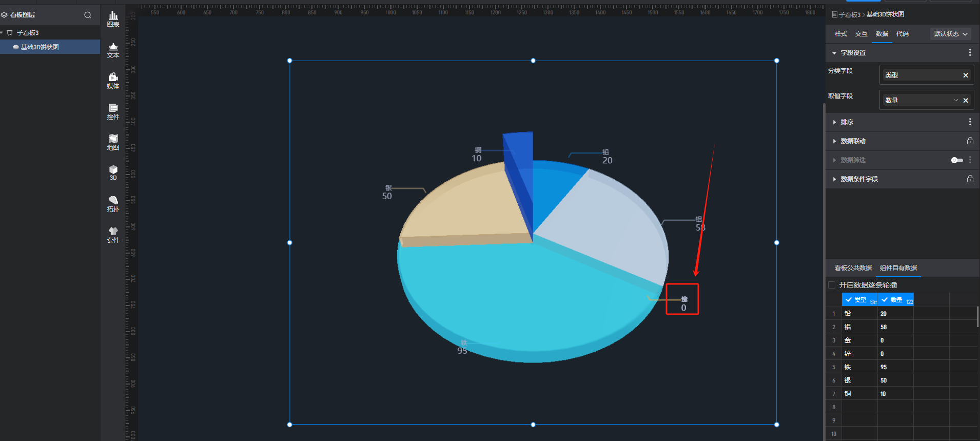
Task: Select the cell containing 银
Action: (x=859, y=380)
